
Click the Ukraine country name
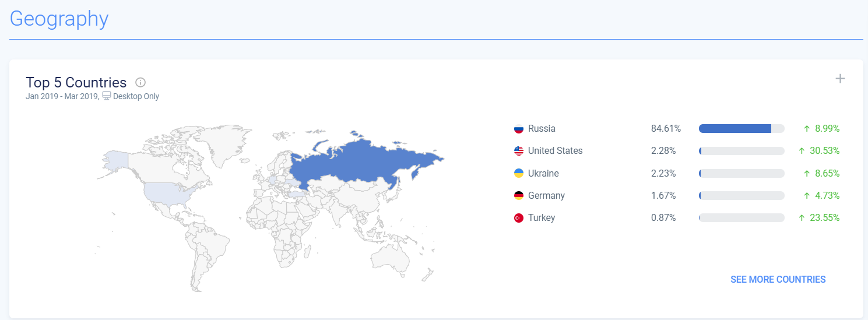coord(543,173)
